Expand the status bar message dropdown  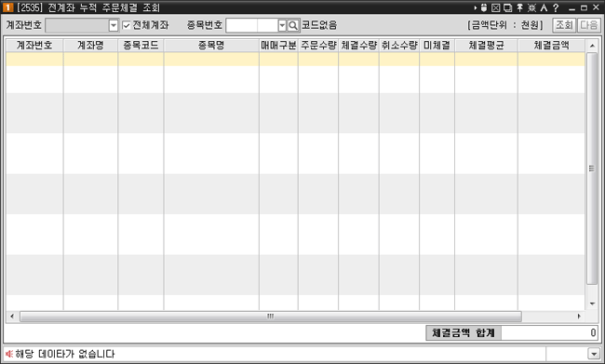coord(594,353)
